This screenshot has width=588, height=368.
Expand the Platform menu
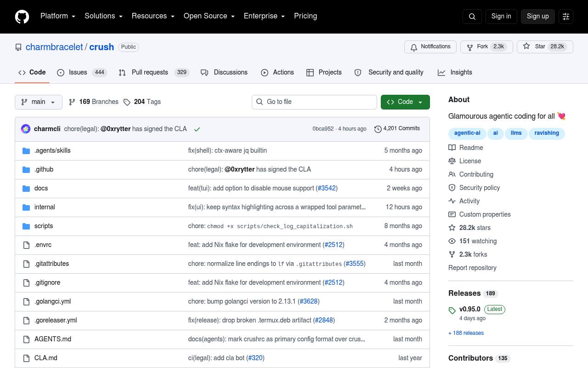pos(58,16)
